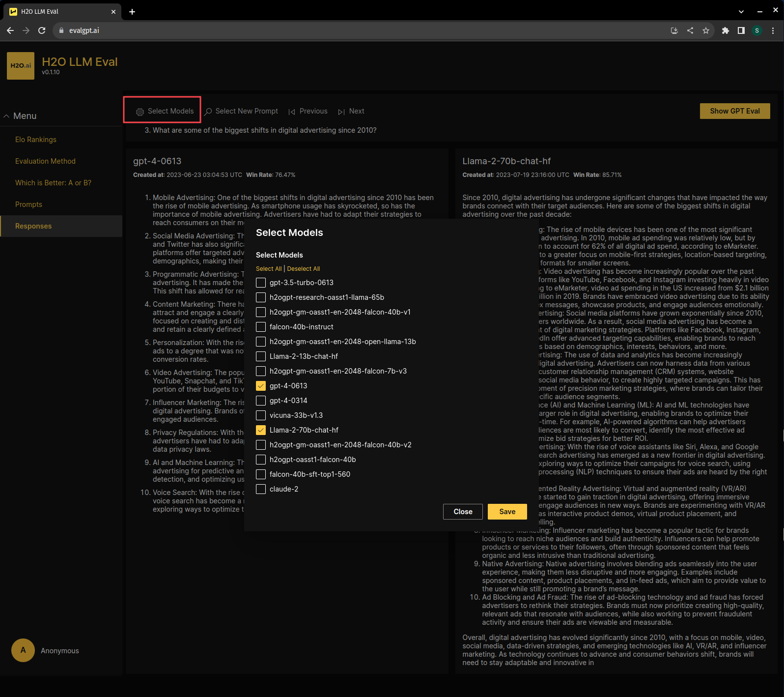
Task: Bookmark this page with the star
Action: pos(706,30)
